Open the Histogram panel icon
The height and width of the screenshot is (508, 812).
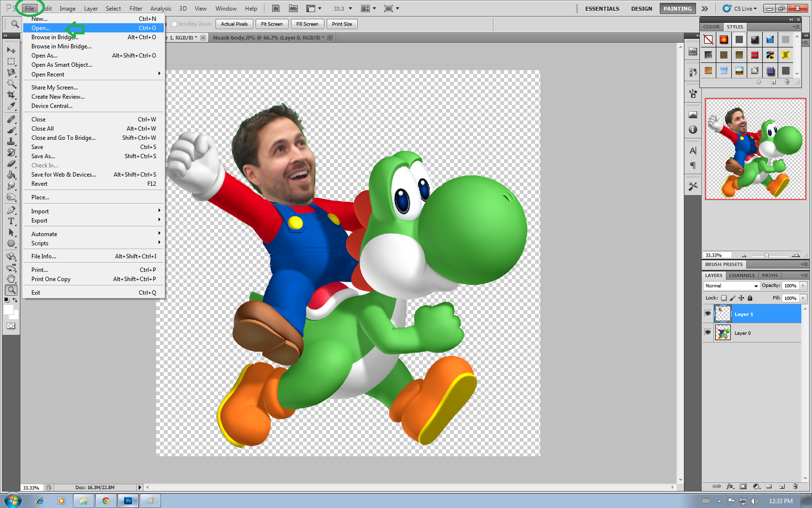coord(693,115)
